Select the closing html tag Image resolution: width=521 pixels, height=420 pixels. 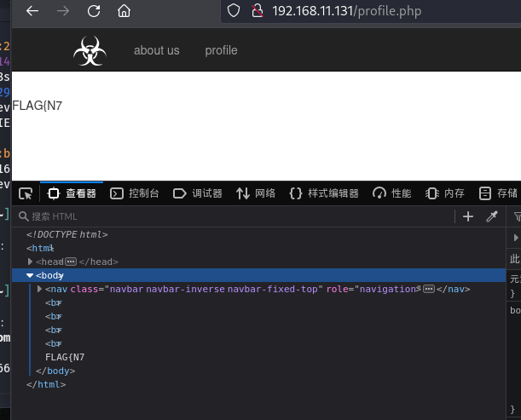tap(46, 384)
